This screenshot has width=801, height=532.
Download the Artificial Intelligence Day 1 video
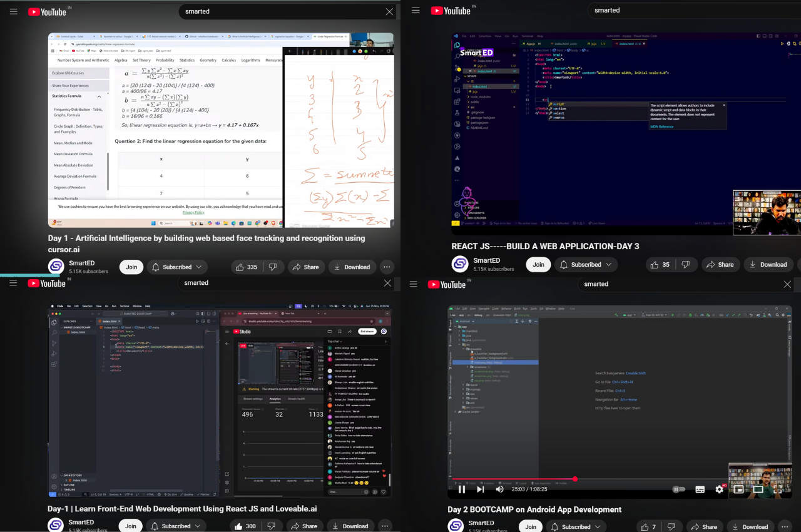(x=352, y=267)
